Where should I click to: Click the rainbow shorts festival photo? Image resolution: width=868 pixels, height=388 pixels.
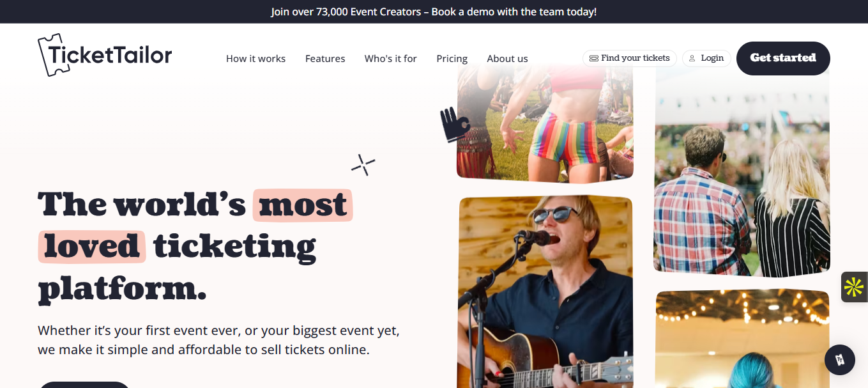pyautogui.click(x=545, y=123)
